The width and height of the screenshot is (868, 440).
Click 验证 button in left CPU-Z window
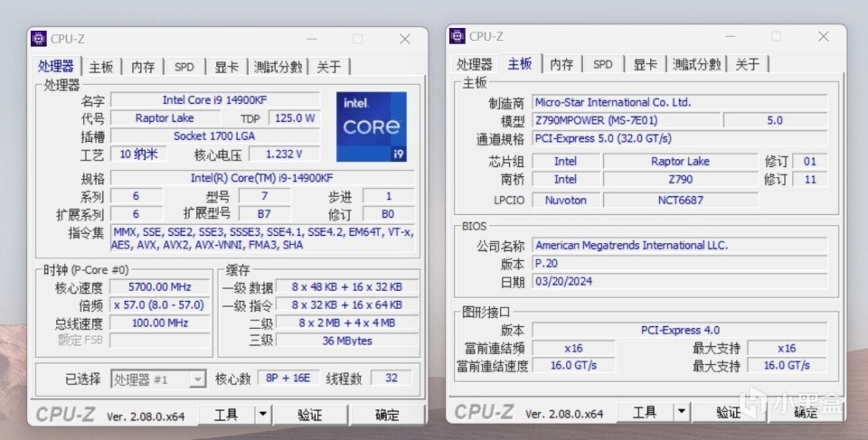[x=310, y=415]
